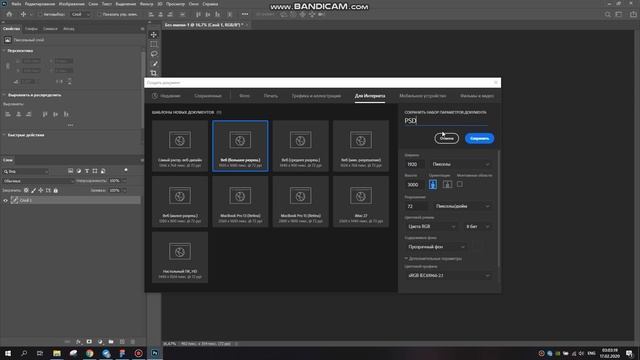This screenshot has height=360, width=640.
Task: Filter layers by type layer icon
Action: click(87, 171)
